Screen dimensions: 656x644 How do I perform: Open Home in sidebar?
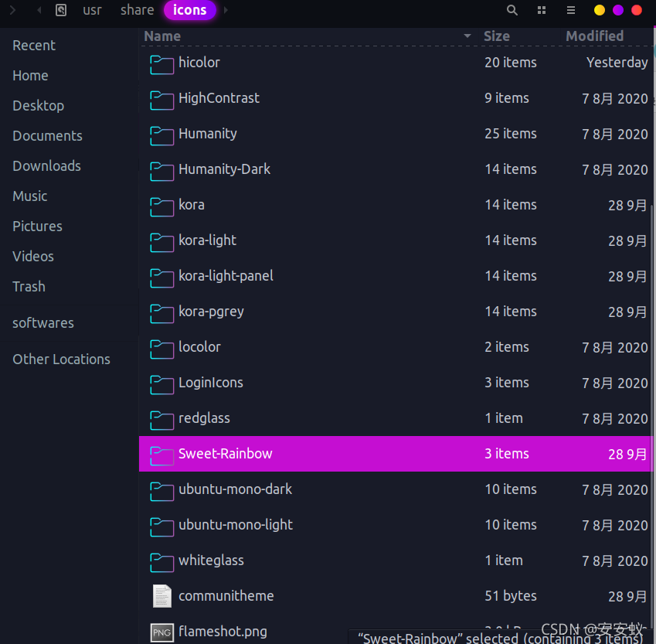point(30,75)
